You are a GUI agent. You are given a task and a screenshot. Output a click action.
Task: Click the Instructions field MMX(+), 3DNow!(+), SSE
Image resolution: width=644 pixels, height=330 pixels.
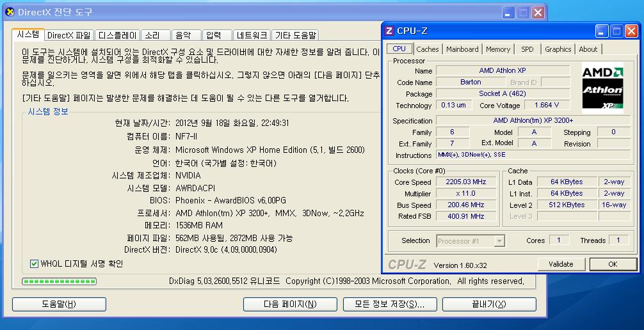[x=533, y=155]
